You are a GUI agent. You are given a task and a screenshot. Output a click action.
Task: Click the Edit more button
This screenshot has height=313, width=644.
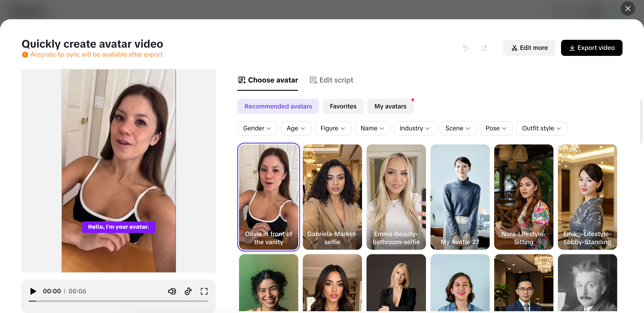pyautogui.click(x=529, y=48)
